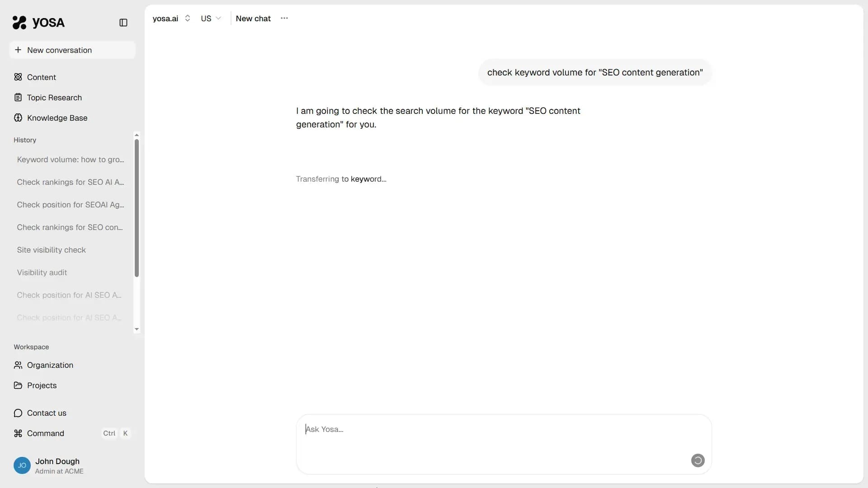The image size is (868, 488).
Task: Click the Organization people icon
Action: [x=18, y=365]
